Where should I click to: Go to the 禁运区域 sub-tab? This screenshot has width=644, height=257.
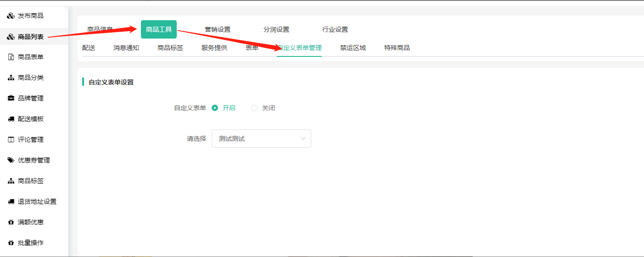point(353,48)
